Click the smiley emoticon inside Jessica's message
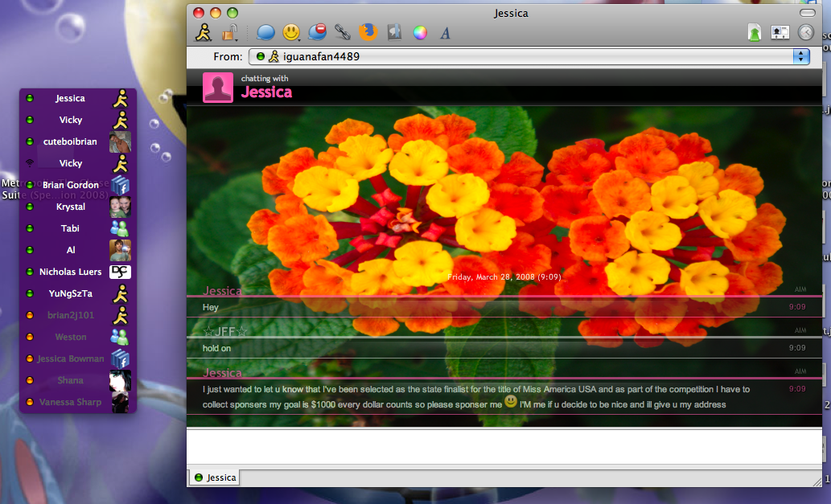Screen dimensions: 831x504 click(x=510, y=401)
